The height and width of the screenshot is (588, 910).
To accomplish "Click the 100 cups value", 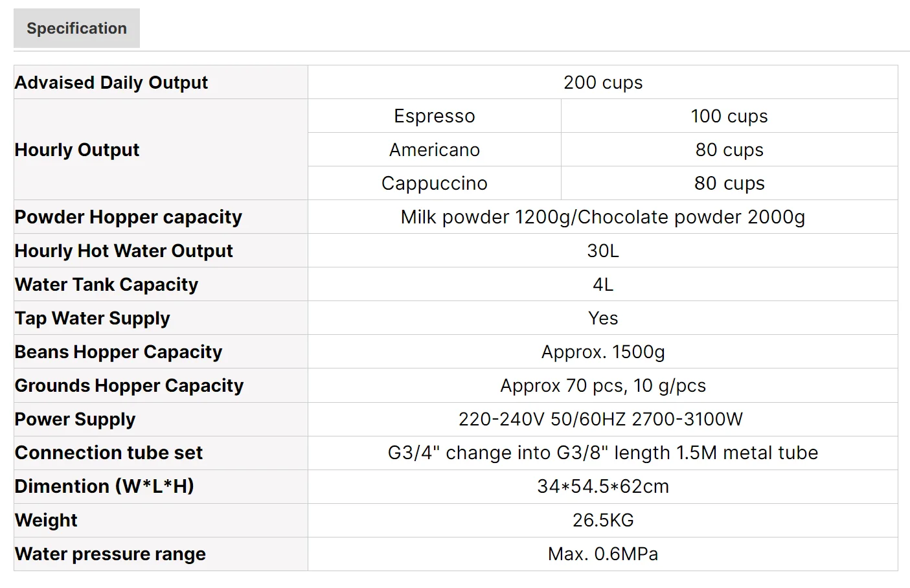I will click(x=729, y=117).
